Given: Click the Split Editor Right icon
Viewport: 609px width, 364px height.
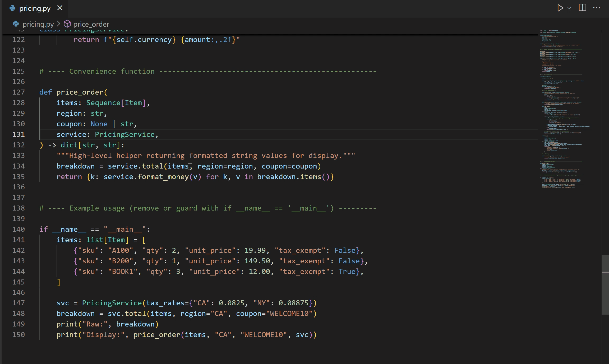Looking at the screenshot, I should 583,8.
